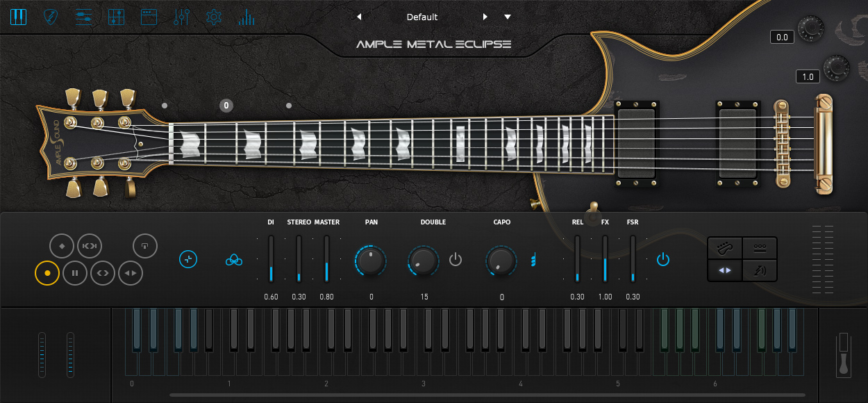Click the three-ring trefoil icon
Image resolution: width=868 pixels, height=403 pixels.
point(234,260)
